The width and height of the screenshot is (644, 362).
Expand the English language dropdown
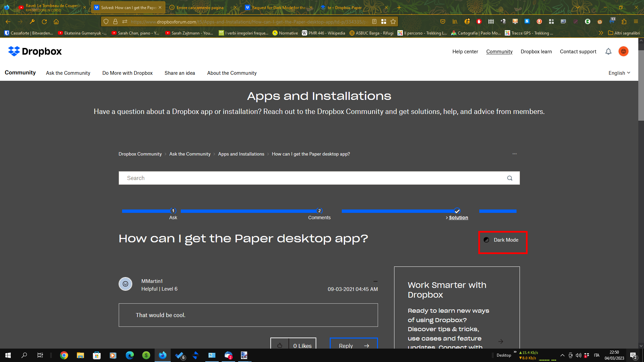coord(619,73)
